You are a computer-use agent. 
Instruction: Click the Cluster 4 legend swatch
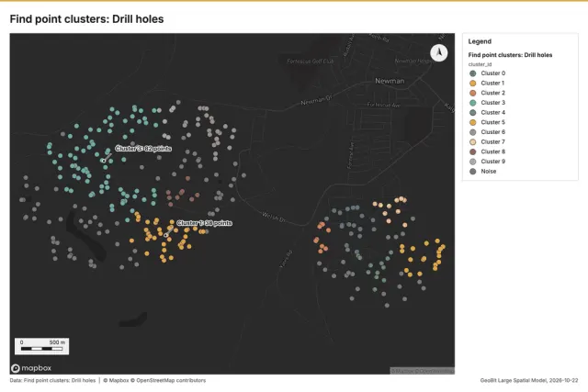[473, 112]
